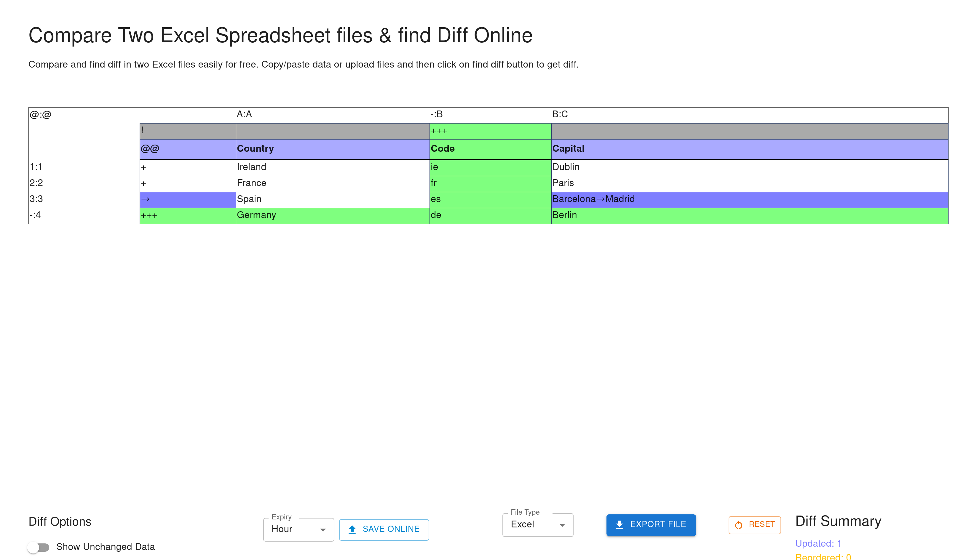Click the Reordered: 0 summary text
977x560 pixels.
[x=823, y=556]
